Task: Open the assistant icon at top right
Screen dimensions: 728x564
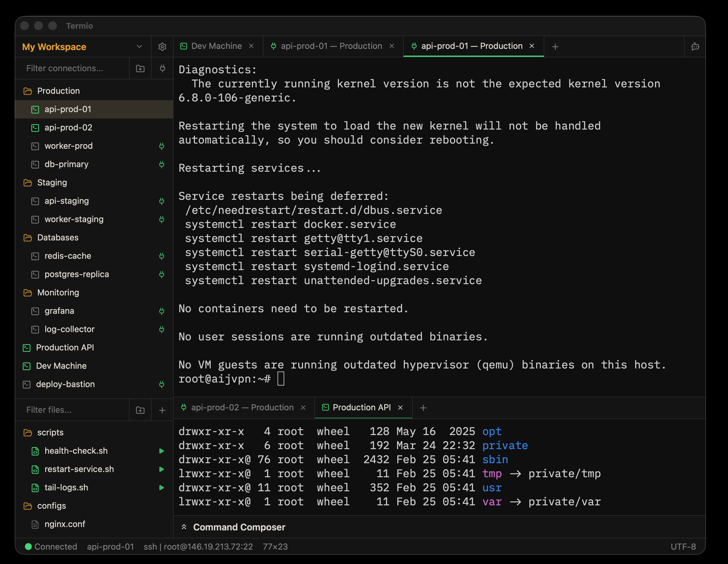Action: [x=695, y=47]
